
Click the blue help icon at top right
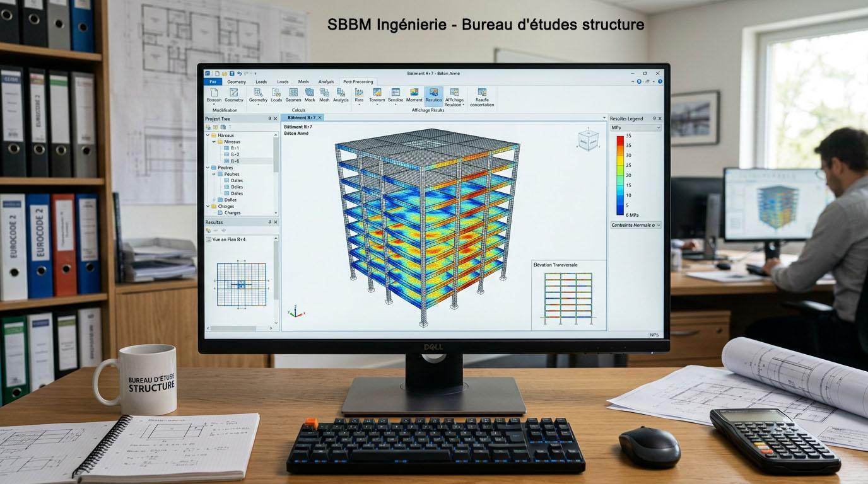660,81
